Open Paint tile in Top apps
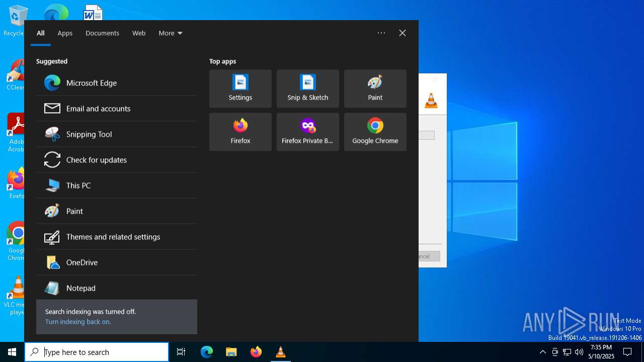 coord(375,88)
